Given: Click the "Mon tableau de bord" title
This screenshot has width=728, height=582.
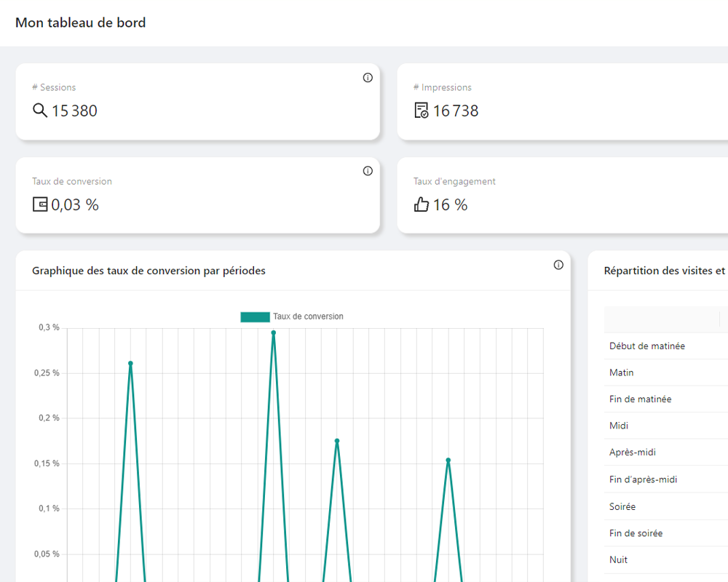Looking at the screenshot, I should 80,23.
